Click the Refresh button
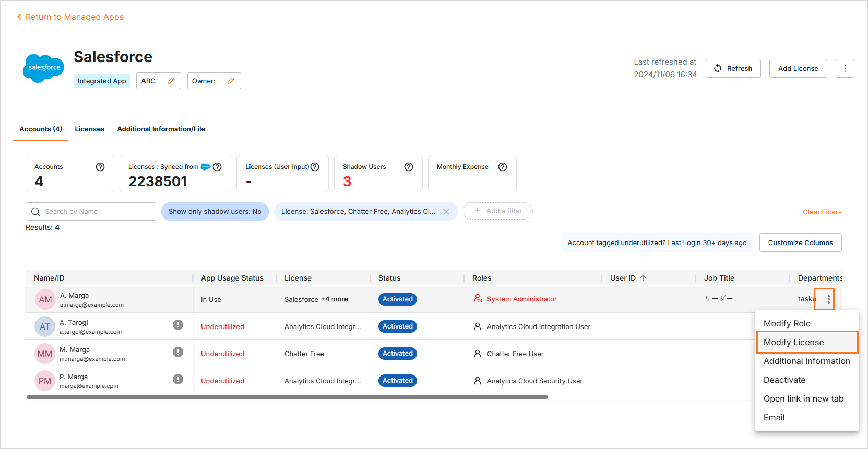Image resolution: width=868 pixels, height=449 pixels. tap(733, 68)
